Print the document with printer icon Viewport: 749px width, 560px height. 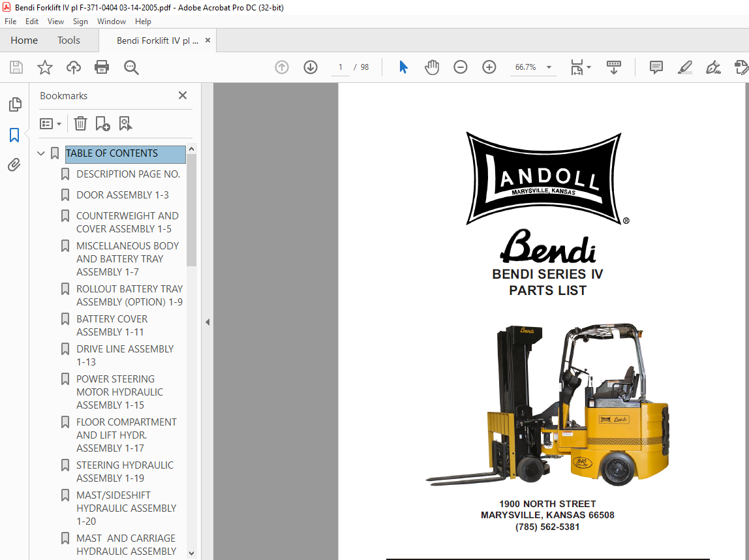(102, 67)
